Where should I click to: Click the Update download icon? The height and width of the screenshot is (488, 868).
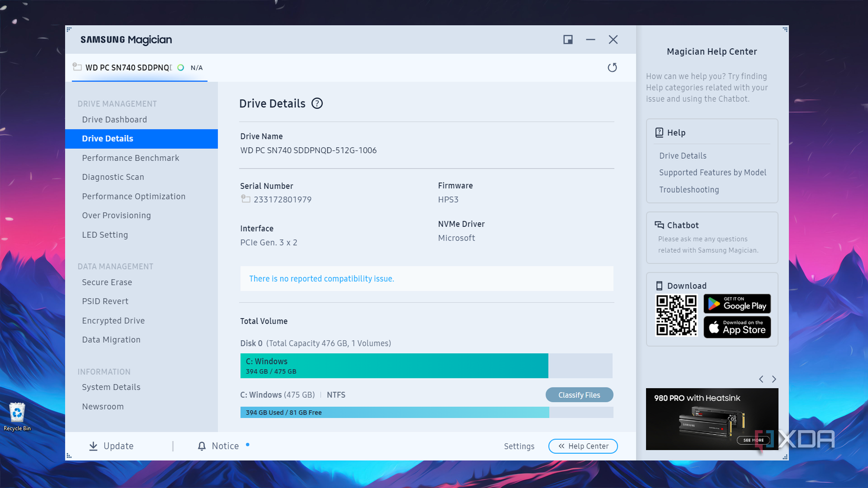point(93,446)
